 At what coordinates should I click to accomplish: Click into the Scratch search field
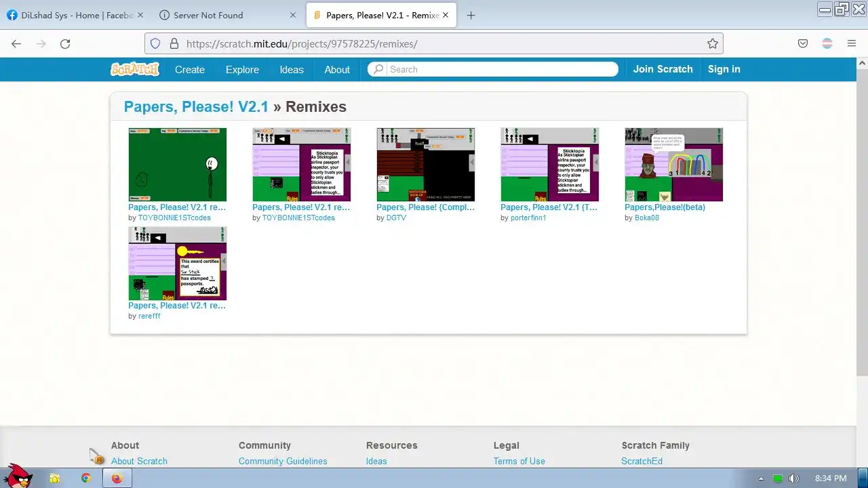click(x=502, y=69)
